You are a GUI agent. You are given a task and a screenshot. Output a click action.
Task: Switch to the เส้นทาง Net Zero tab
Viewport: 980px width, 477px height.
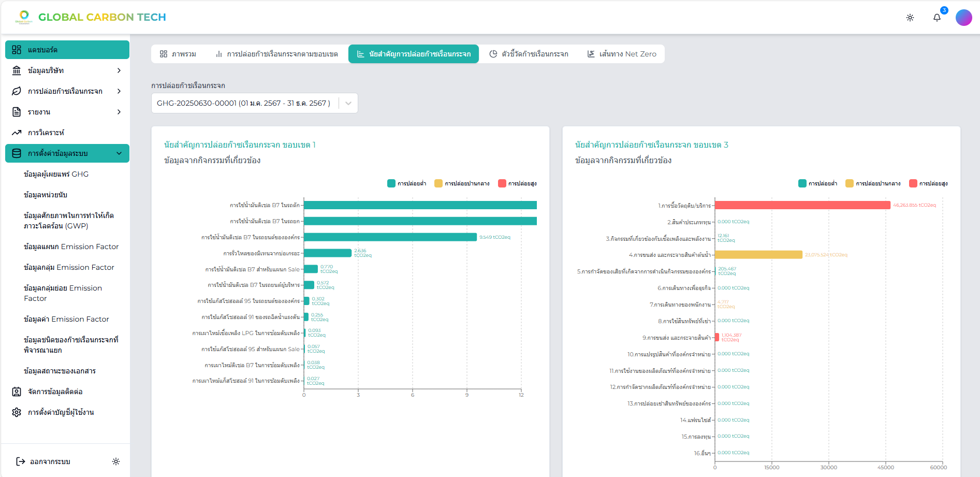click(622, 54)
